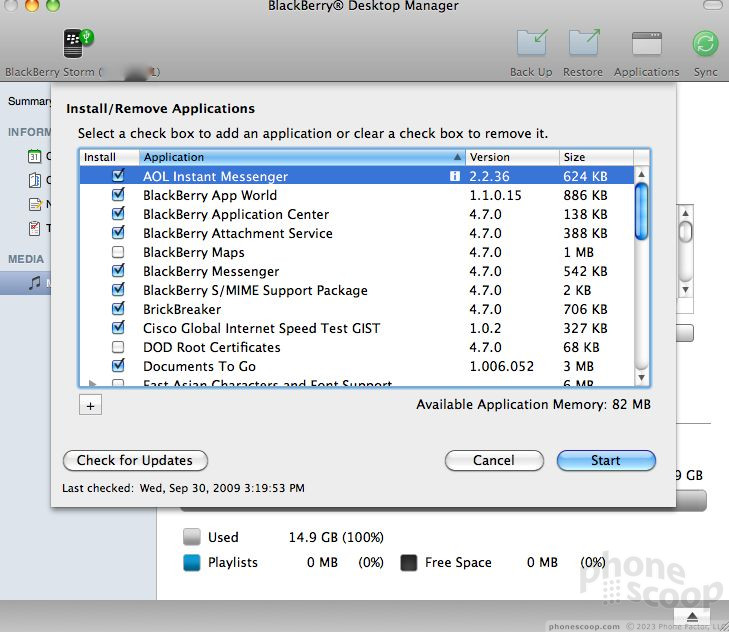The width and height of the screenshot is (729, 632).
Task: Sort by the Install column header
Action: 109,157
